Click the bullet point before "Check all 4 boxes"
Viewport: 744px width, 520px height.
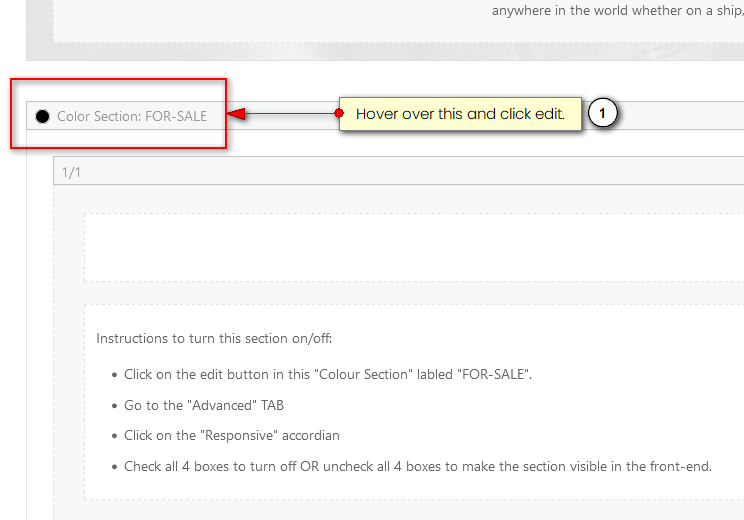pyautogui.click(x=112, y=467)
